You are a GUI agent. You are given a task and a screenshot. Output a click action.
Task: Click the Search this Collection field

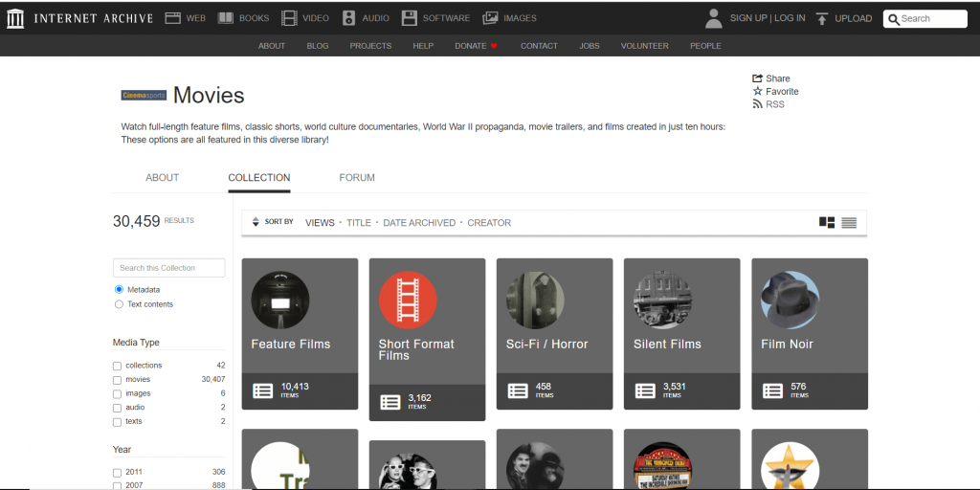click(x=168, y=268)
